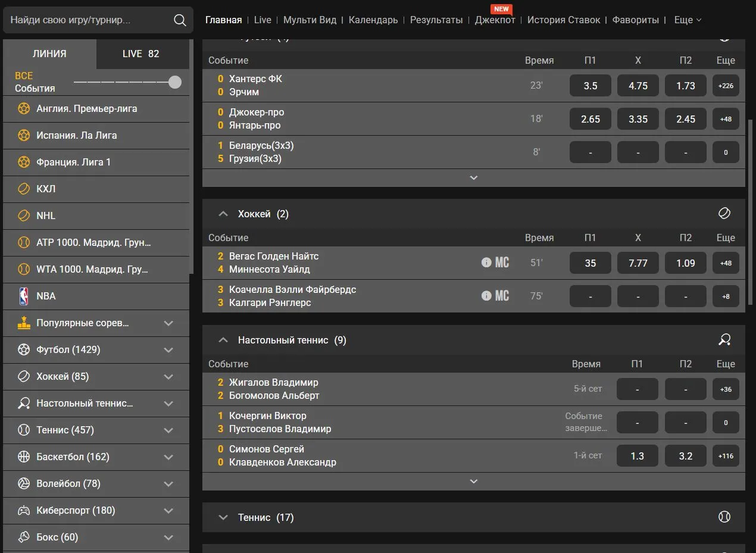This screenshot has width=756, height=553.
Task: Bet on odds 3.5 for Хантерс ФК
Action: point(591,86)
